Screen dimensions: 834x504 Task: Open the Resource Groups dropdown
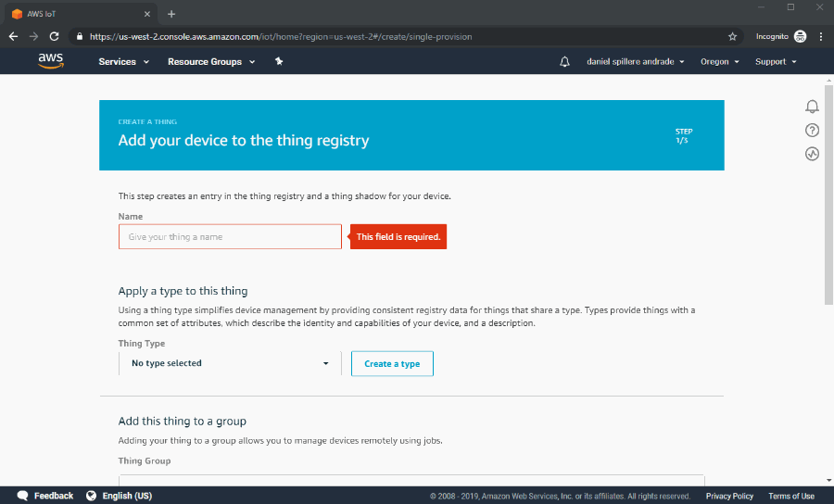(x=211, y=62)
